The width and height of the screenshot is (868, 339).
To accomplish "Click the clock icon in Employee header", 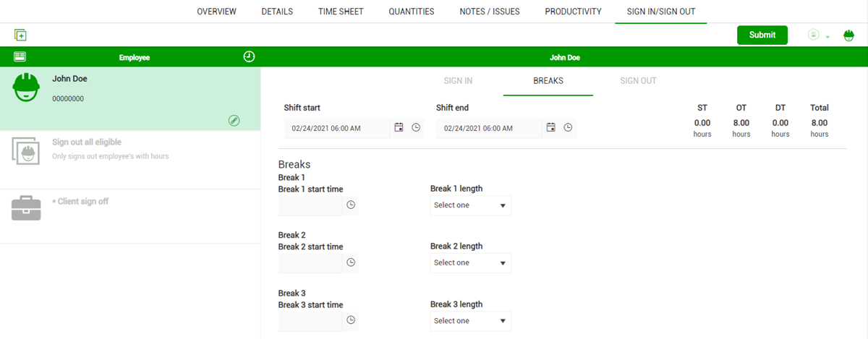I will pos(249,56).
